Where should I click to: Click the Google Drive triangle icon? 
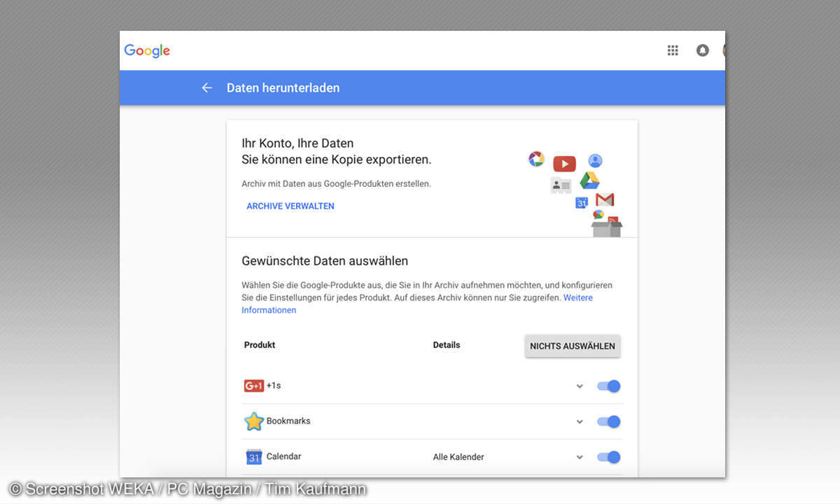click(589, 181)
